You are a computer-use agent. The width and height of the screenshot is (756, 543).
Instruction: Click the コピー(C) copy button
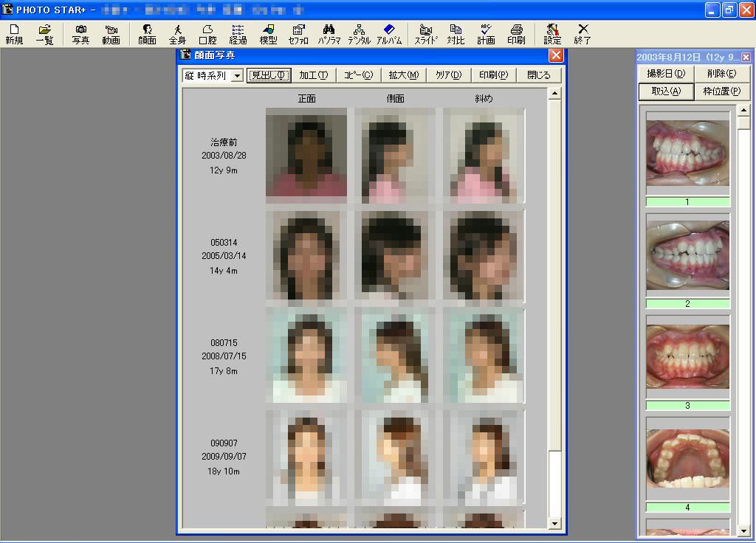(358, 75)
